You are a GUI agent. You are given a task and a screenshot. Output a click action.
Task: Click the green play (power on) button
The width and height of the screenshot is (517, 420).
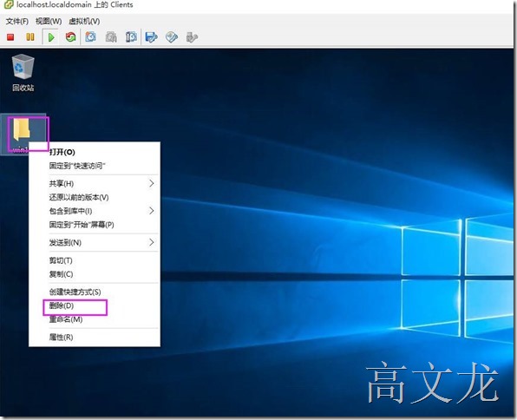[51, 37]
